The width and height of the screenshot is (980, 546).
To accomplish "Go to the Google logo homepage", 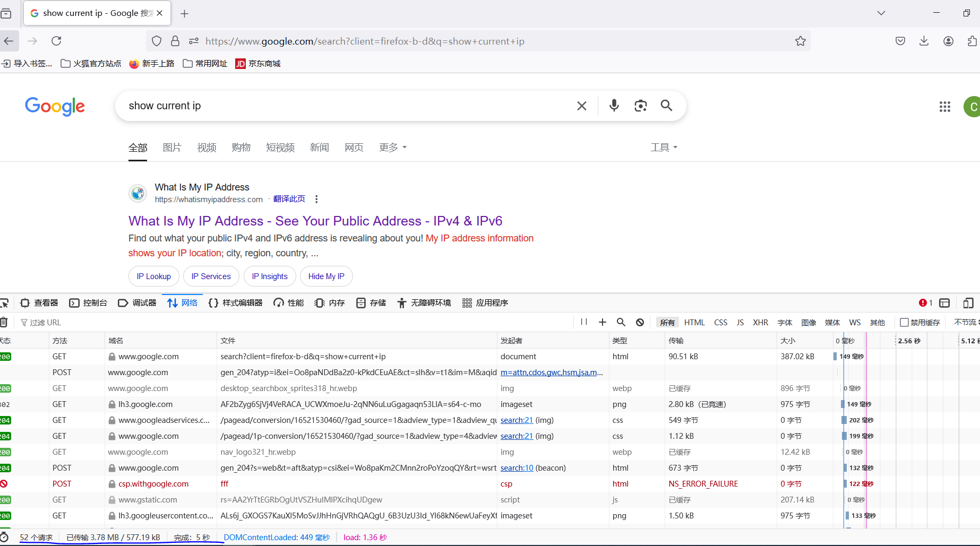I will [55, 107].
